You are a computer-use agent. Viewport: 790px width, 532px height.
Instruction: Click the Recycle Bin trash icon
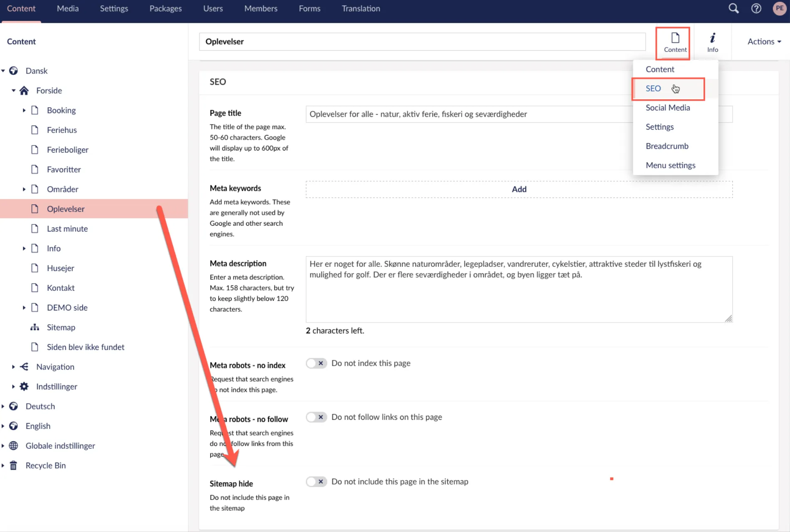pos(14,465)
